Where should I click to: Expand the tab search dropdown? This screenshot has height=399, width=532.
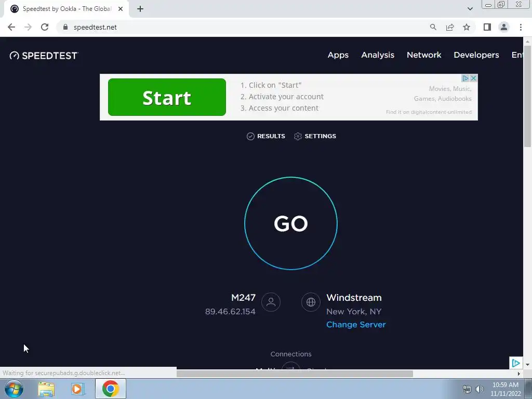(x=470, y=9)
